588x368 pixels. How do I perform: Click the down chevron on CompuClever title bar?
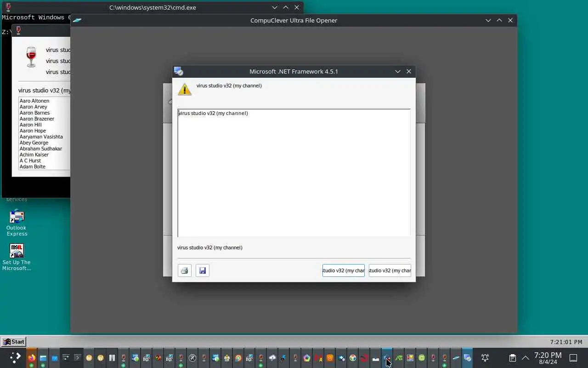click(x=488, y=20)
